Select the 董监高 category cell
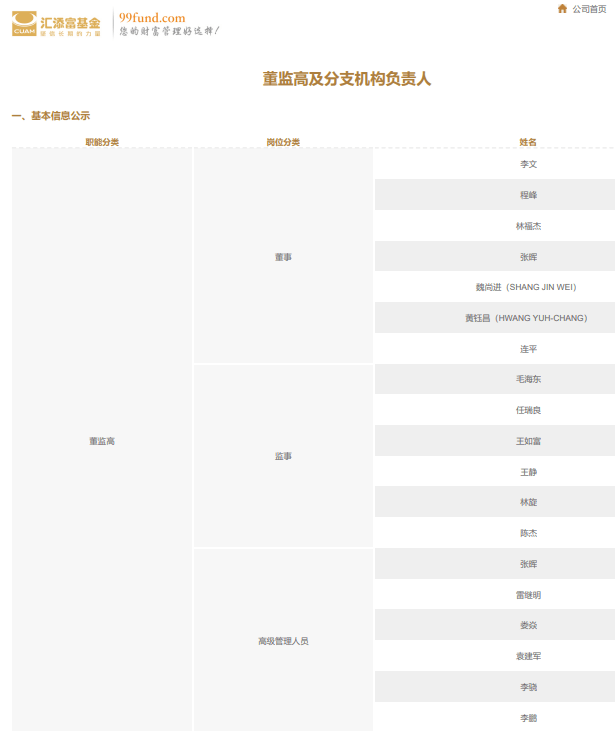This screenshot has width=615, height=738. coord(102,441)
